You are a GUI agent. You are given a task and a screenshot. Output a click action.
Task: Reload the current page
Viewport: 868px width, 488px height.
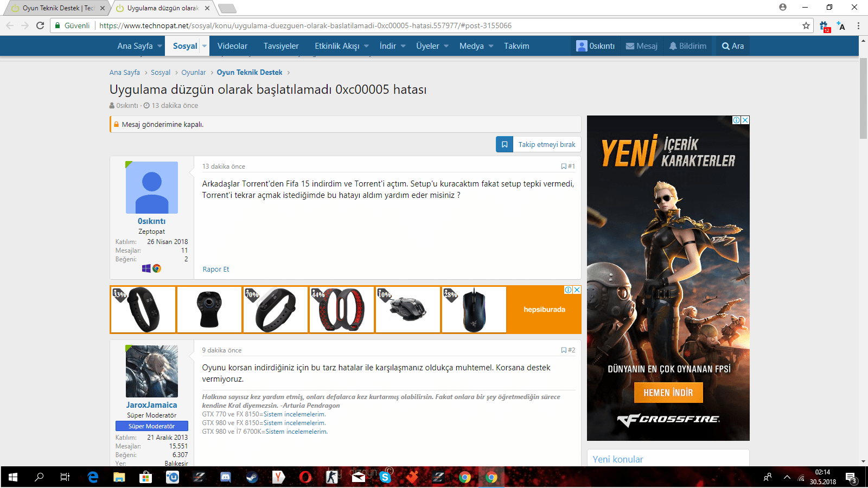coord(40,25)
